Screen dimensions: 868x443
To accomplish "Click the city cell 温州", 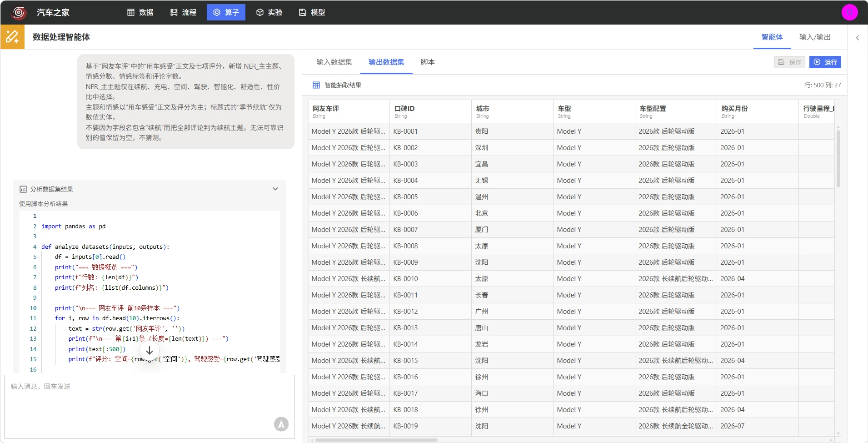I will point(512,197).
